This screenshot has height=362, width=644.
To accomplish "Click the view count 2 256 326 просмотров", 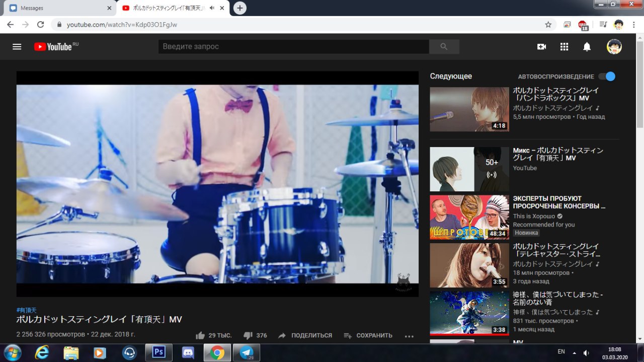I will (51, 334).
